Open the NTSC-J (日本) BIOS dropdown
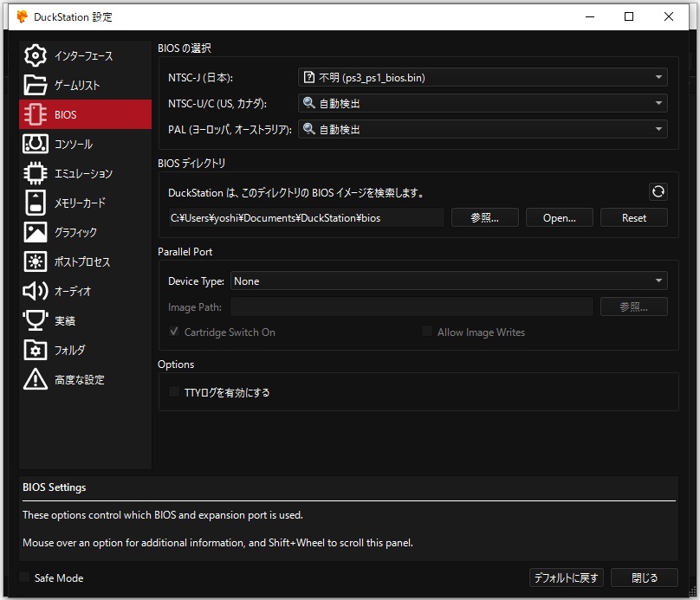The height and width of the screenshot is (600, 700). point(483,77)
